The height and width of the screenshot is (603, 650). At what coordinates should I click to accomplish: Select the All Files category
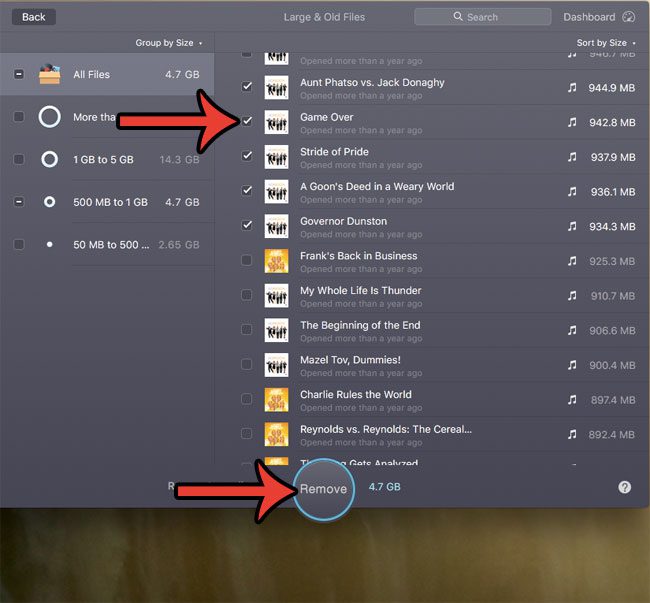point(110,75)
